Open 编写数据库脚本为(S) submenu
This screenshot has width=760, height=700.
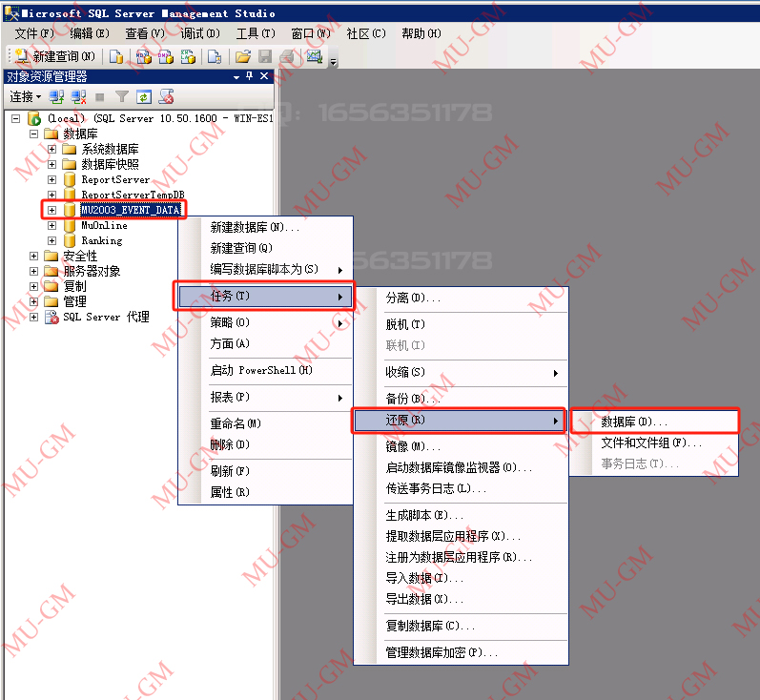[x=266, y=270]
